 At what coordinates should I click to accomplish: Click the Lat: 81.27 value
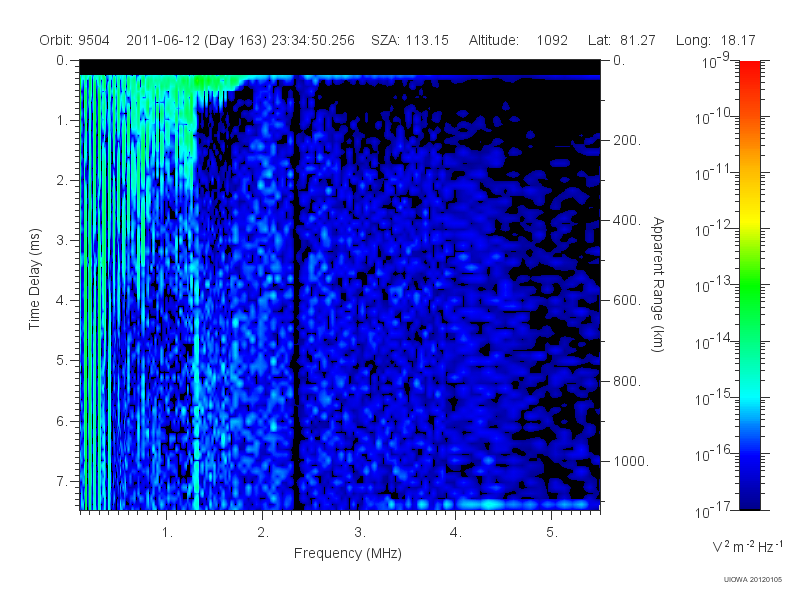(621, 40)
